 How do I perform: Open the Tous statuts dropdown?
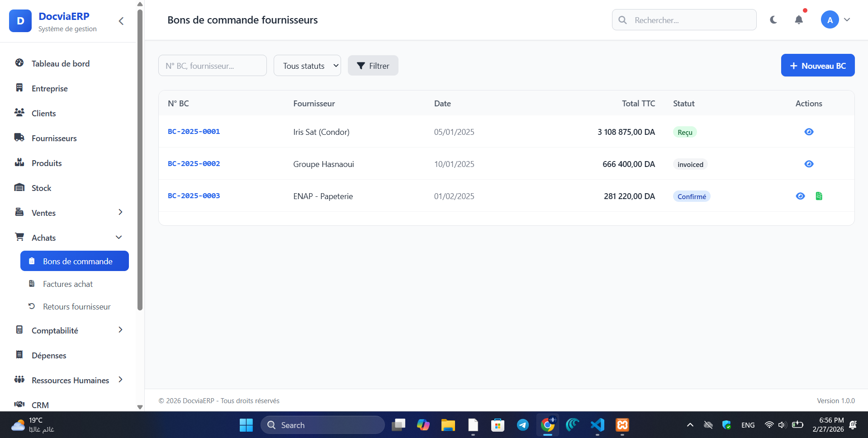(x=307, y=66)
